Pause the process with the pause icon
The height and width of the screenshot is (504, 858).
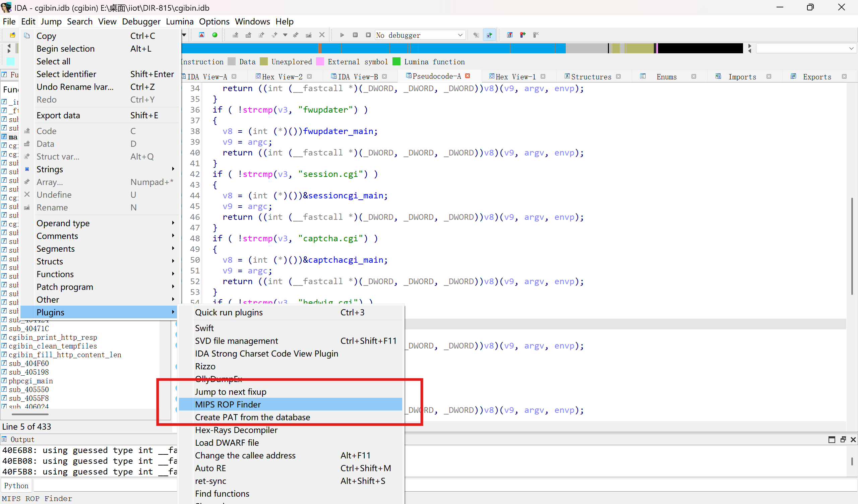[355, 35]
